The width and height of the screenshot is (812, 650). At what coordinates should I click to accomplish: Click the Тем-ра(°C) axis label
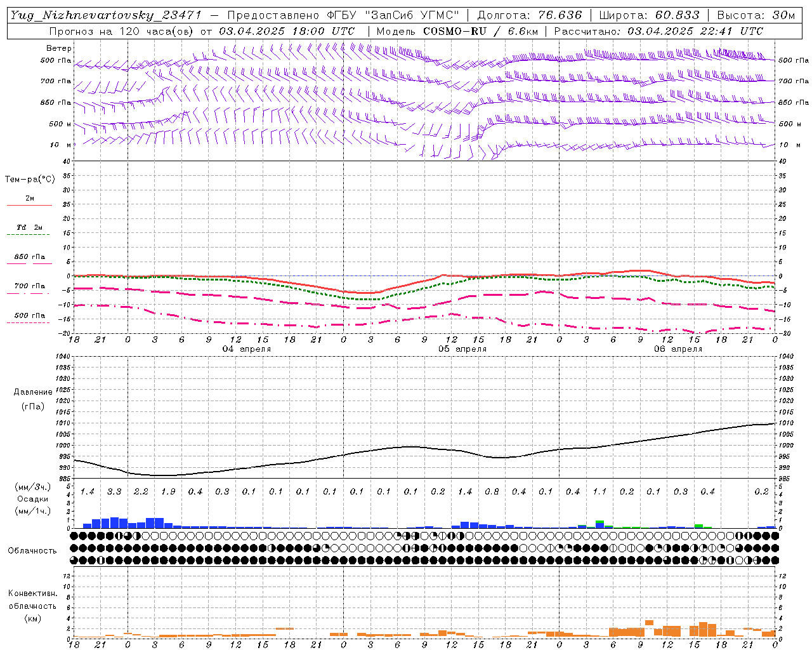(30, 180)
